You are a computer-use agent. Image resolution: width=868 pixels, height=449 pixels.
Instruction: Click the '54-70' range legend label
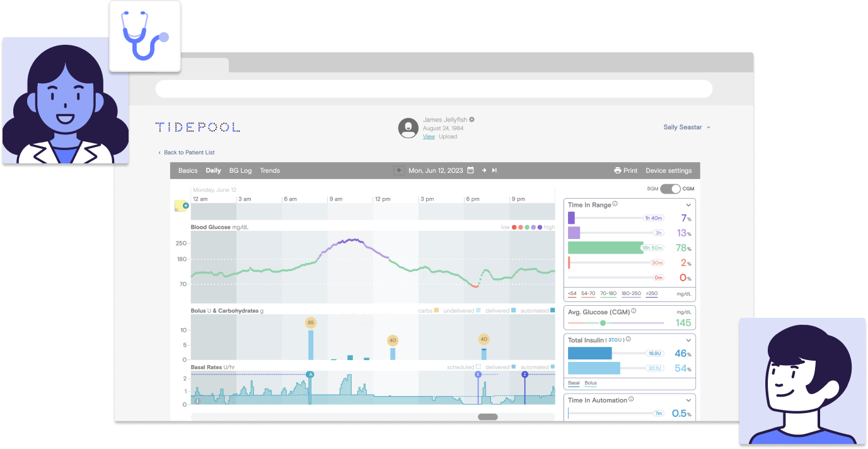(x=588, y=293)
